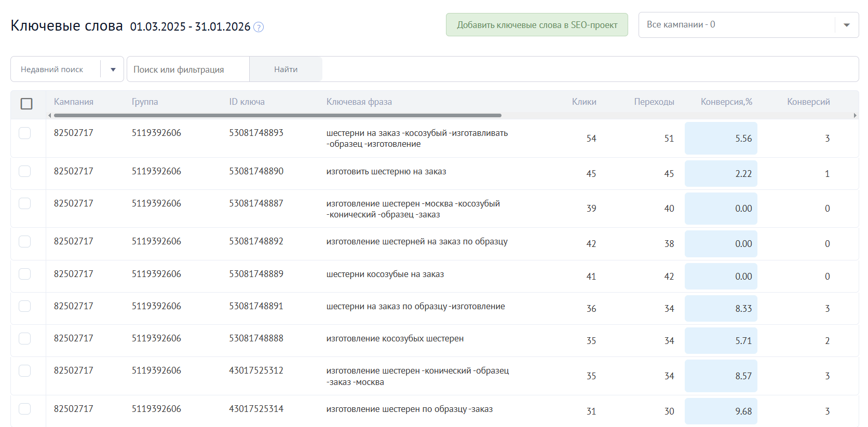The height and width of the screenshot is (427, 868).
Task: Check the row with key ID 53081748890
Action: click(x=24, y=171)
